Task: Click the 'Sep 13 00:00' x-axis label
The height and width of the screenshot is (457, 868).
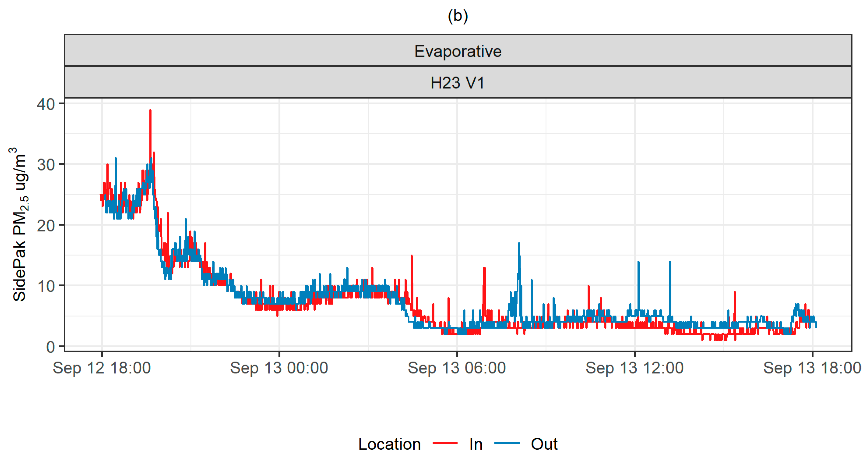Action: coord(279,368)
